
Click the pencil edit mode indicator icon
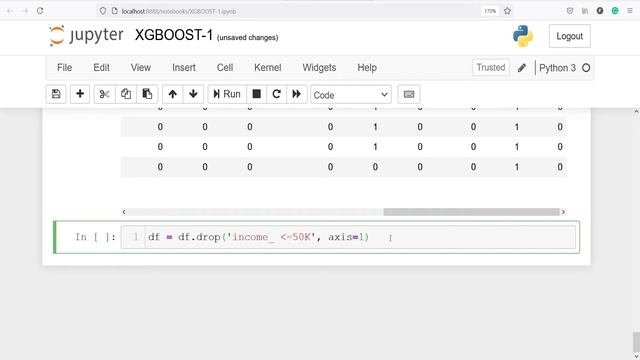(x=522, y=68)
